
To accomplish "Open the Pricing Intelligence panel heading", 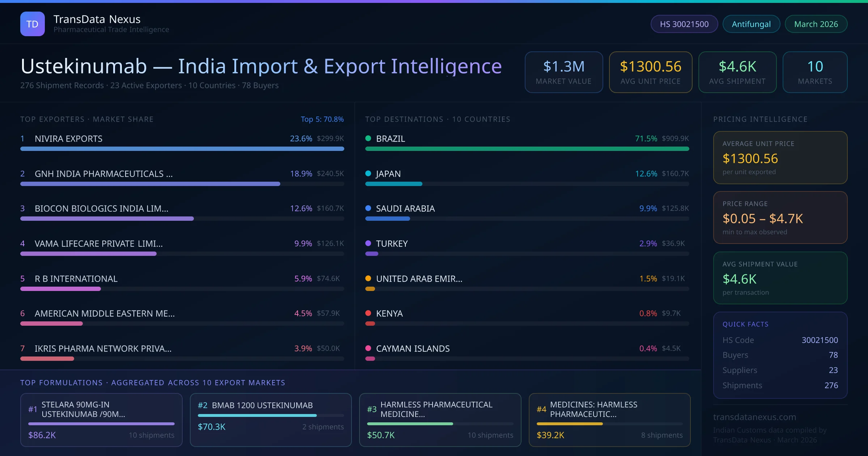I will click(x=760, y=119).
